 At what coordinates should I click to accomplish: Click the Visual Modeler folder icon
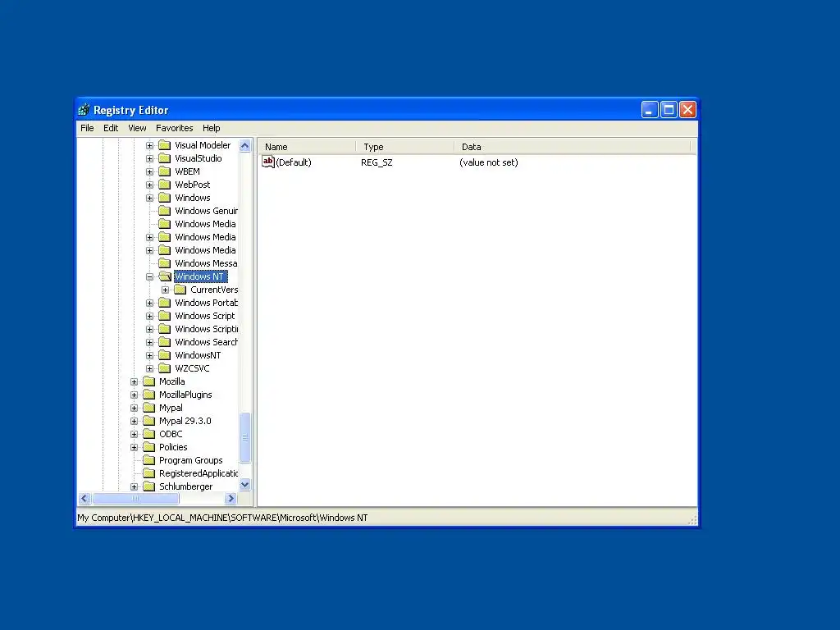click(164, 145)
